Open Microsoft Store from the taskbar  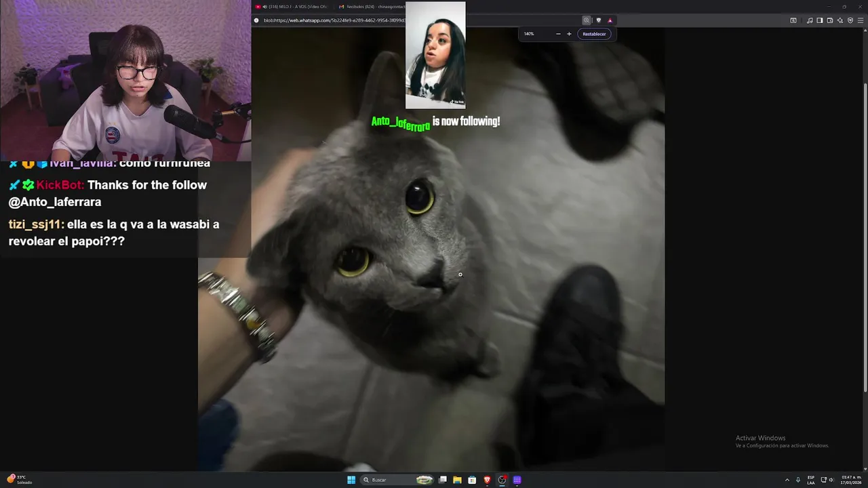pyautogui.click(x=472, y=480)
